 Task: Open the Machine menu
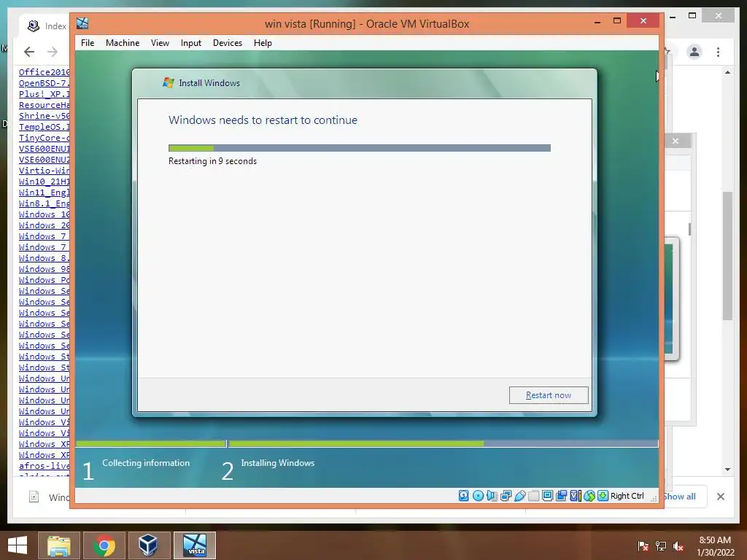[x=123, y=43]
